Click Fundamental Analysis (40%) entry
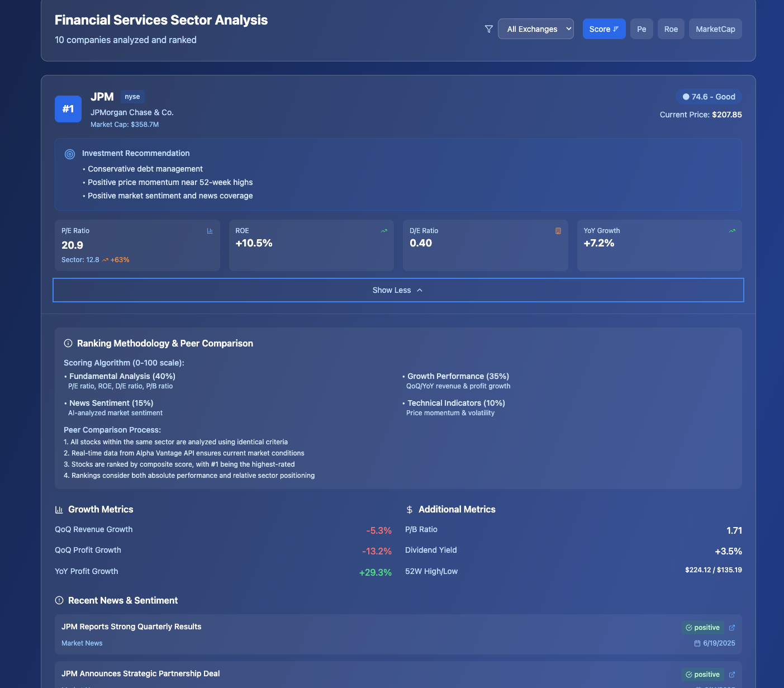The image size is (784, 688). click(x=122, y=376)
